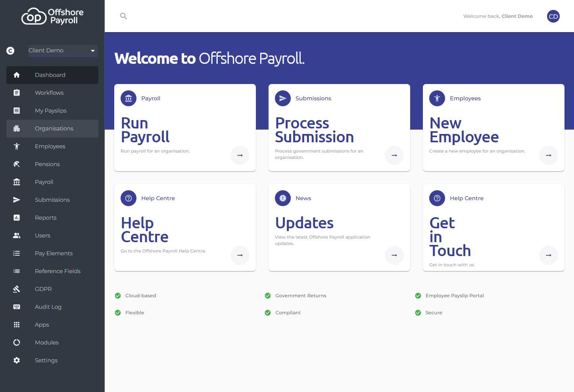Click the Employee Payslip Portal text
The height and width of the screenshot is (392, 574).
[x=455, y=296]
